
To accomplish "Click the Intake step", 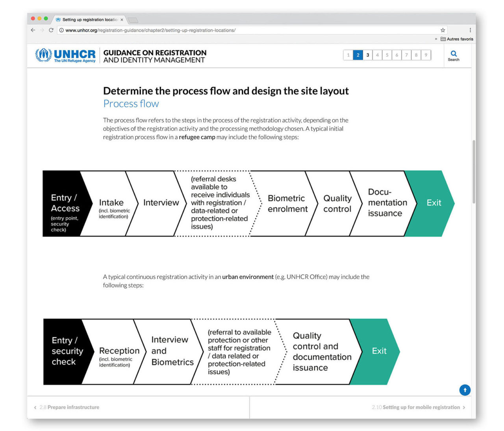I will point(112,204).
